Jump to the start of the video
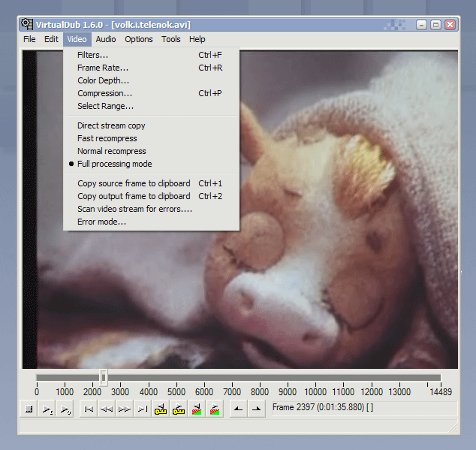 click(x=89, y=409)
